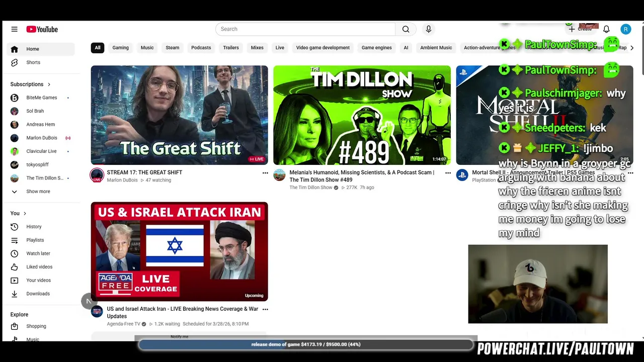Open more options for STREAM 17 video

coord(265,173)
